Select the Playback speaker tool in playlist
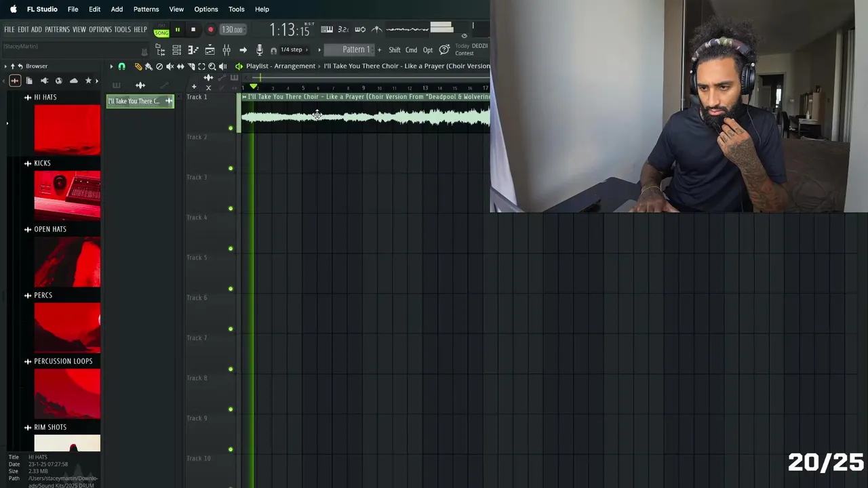This screenshot has height=488, width=868. [x=222, y=66]
